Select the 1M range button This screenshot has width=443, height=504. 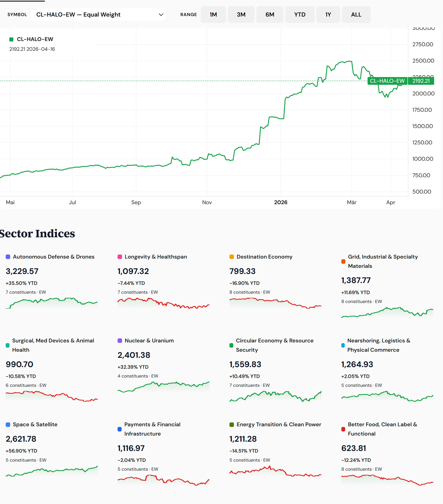[213, 15]
